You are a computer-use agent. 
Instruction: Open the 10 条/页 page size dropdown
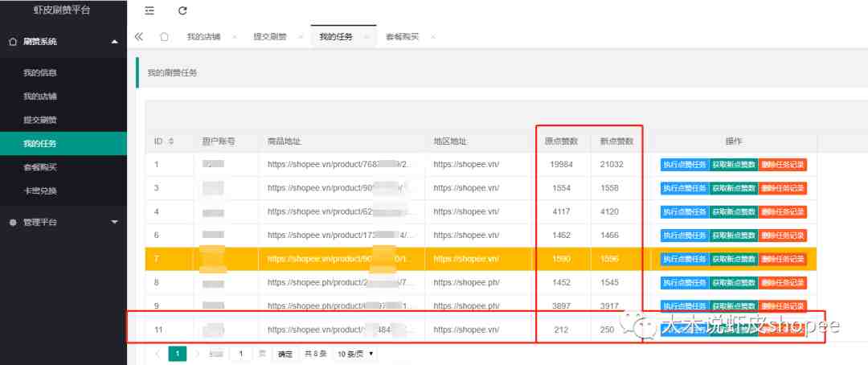(356, 353)
